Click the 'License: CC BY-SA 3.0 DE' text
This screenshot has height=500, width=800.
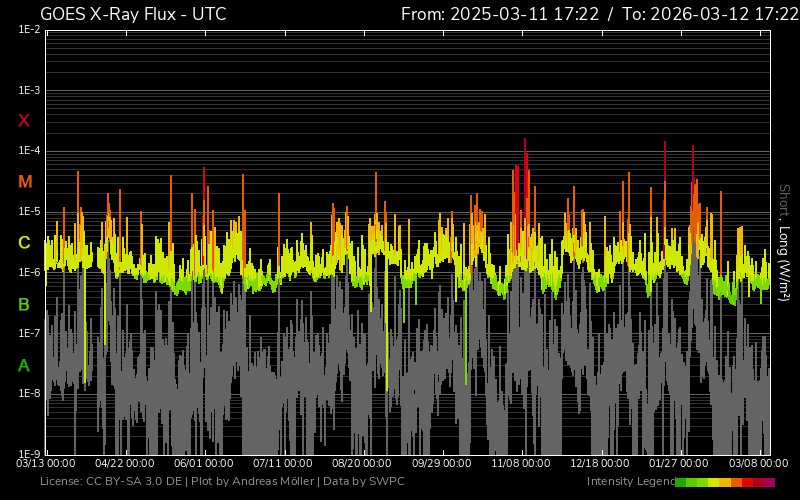coord(111,481)
